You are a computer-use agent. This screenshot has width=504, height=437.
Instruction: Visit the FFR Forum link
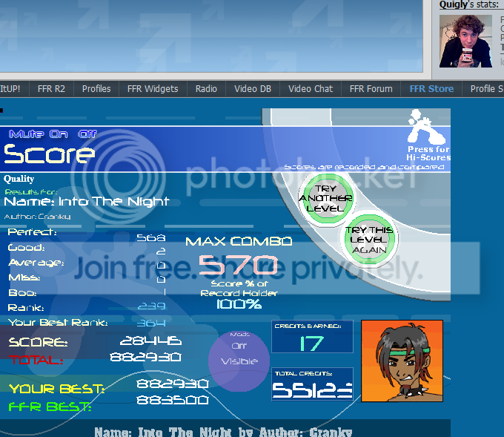point(371,88)
